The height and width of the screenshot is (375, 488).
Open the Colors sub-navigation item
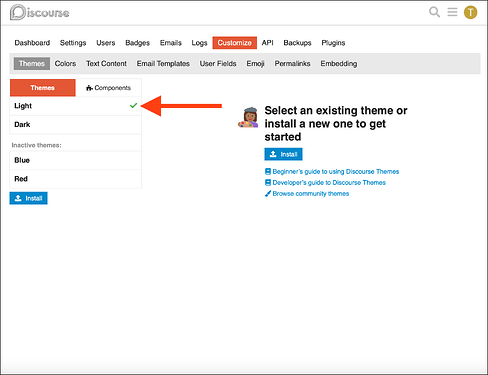[x=65, y=63]
